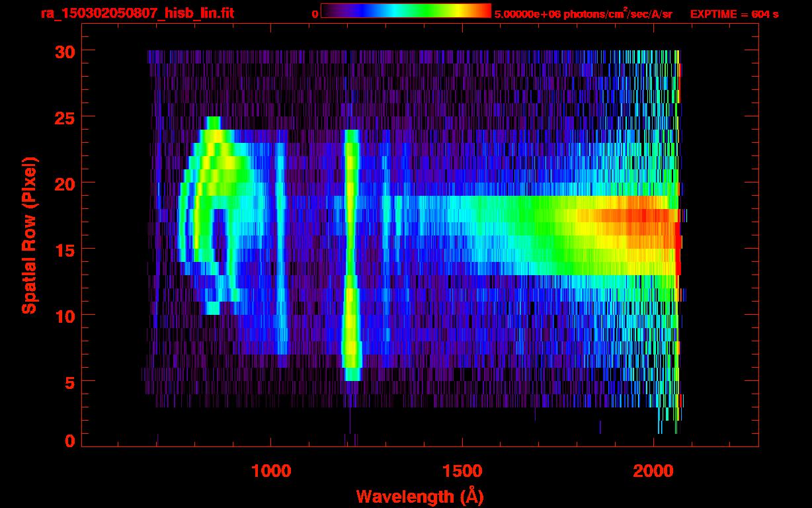
Task: Click the rainbow color scale bar
Action: (x=406, y=11)
